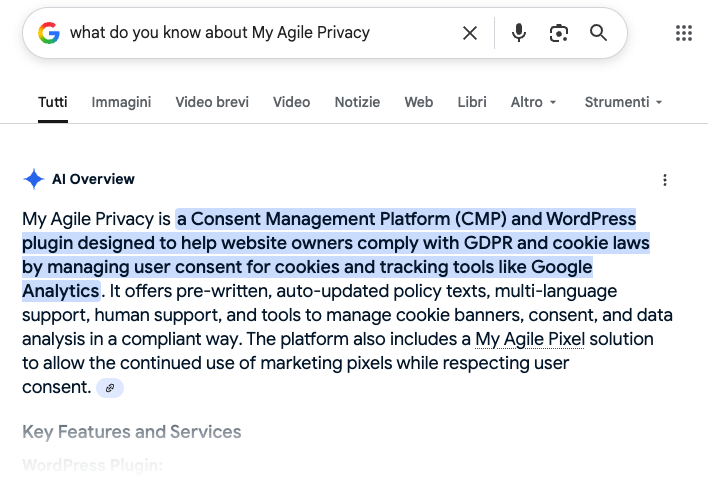Switch to the Notizie tab
The width and height of the screenshot is (708, 479).
pyautogui.click(x=357, y=102)
